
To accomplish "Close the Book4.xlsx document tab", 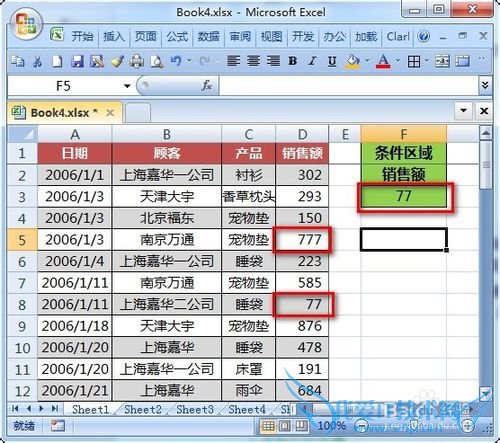I will (110, 113).
